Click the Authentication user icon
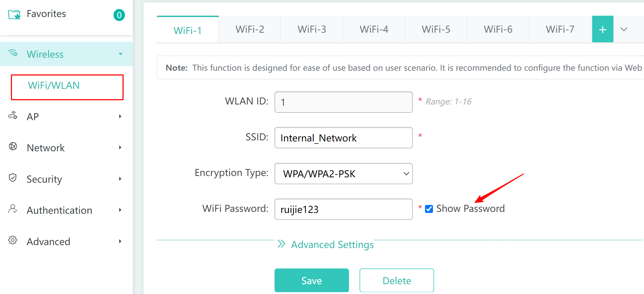 [x=13, y=209]
